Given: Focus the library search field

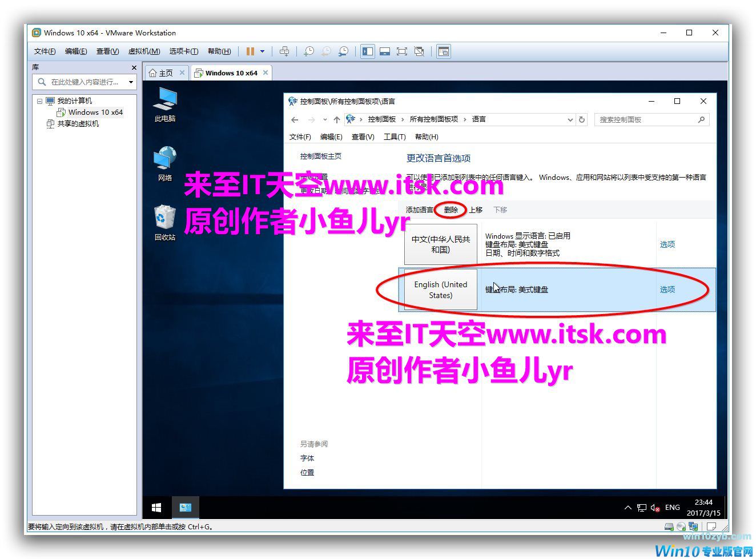Looking at the screenshot, I should coord(85,82).
